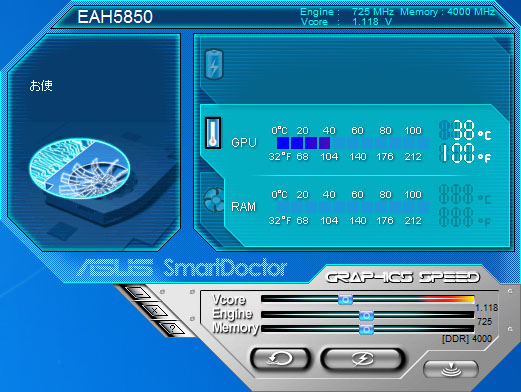Open help with the question mark button
The width and height of the screenshot is (521, 392).
(x=172, y=328)
